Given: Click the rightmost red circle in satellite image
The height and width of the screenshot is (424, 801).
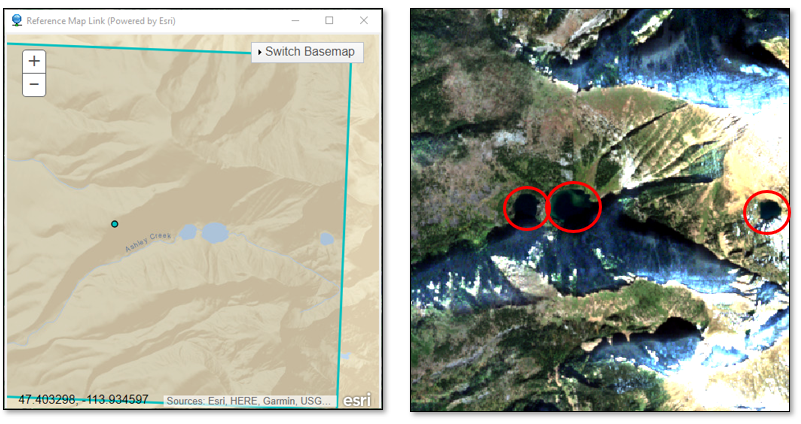Looking at the screenshot, I should click(x=767, y=212).
